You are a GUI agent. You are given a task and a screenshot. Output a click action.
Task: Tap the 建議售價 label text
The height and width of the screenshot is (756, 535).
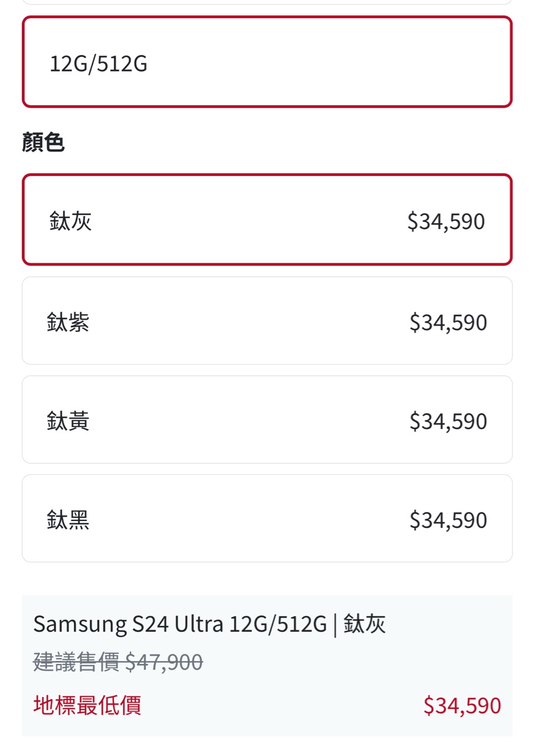pyautogui.click(x=76, y=662)
